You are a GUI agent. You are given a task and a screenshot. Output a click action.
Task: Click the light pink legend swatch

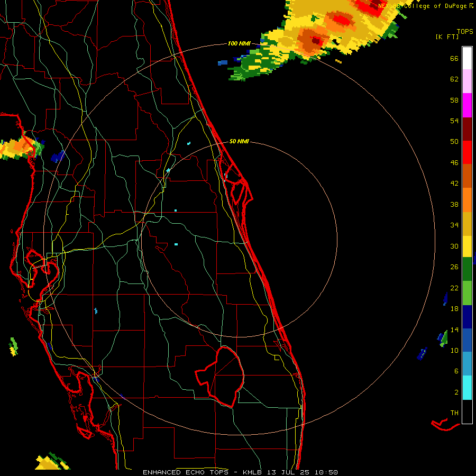coord(467,81)
